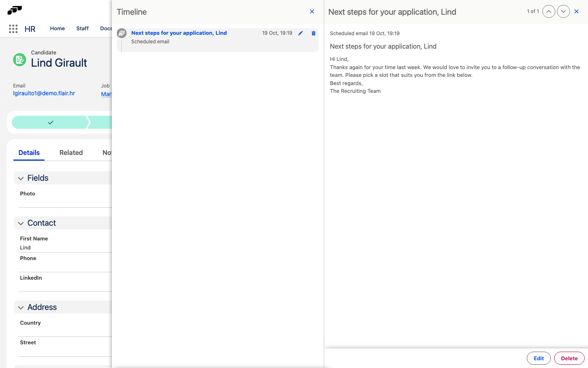
Task: Go to next item with down arrow
Action: point(563,11)
